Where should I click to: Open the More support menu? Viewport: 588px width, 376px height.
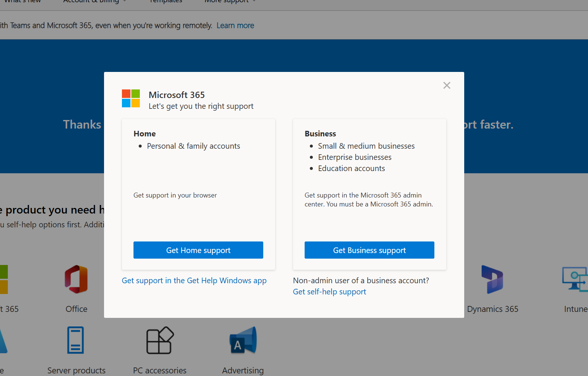[230, 1]
